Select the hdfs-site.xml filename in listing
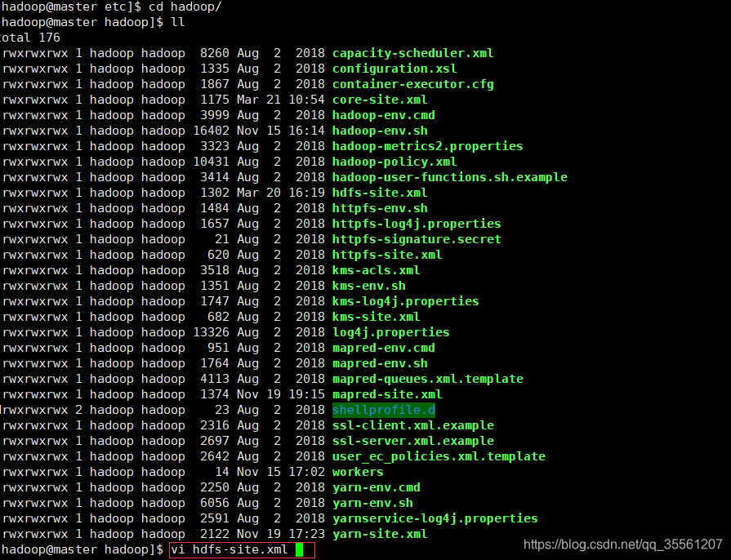Screen dimensions: 731x560 (x=380, y=193)
